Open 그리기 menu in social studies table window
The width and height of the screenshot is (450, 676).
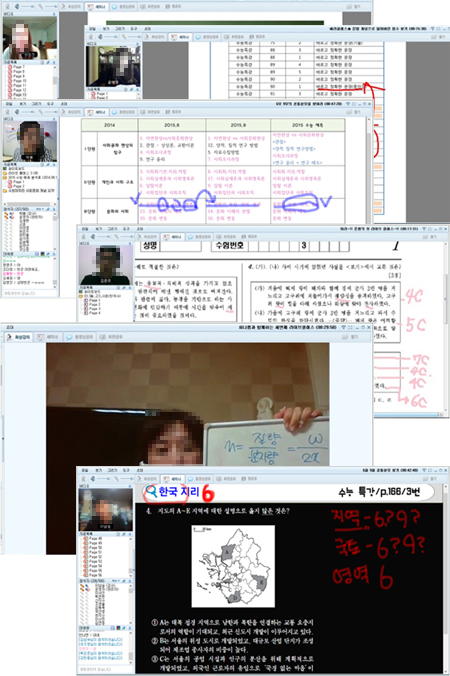pos(36,104)
